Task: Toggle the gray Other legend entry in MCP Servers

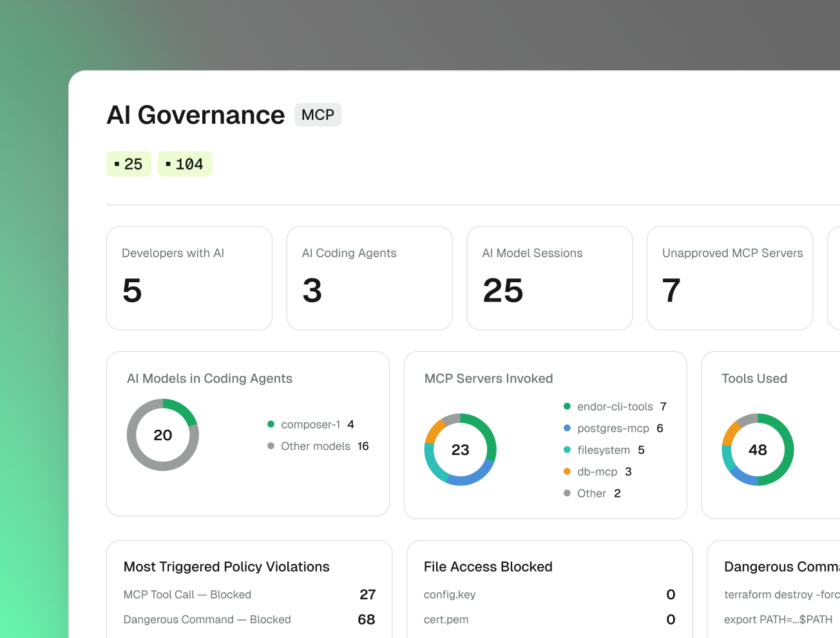Action: point(592,494)
